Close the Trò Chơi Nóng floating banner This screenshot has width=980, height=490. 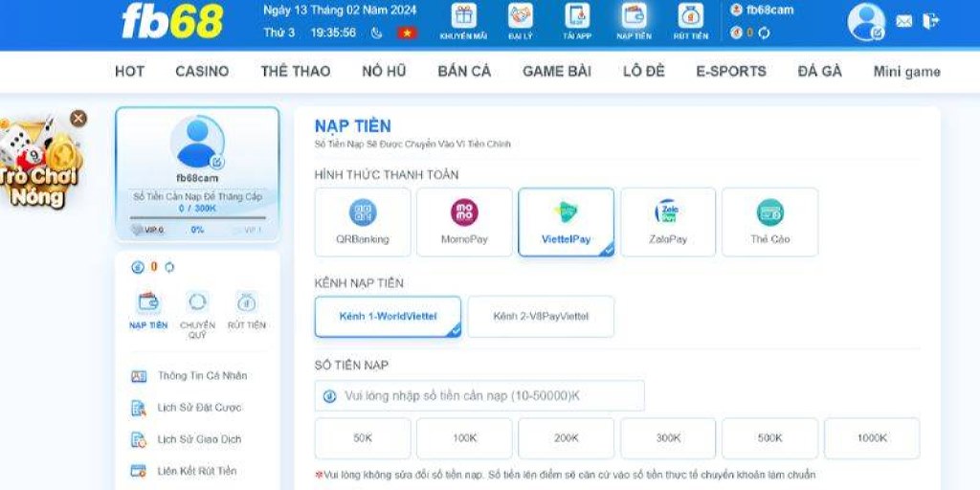(78, 118)
